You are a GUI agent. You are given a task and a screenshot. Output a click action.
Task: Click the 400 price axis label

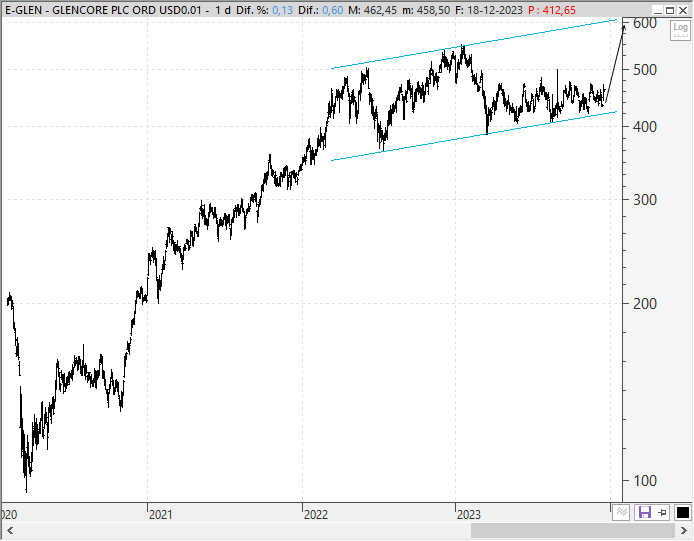click(x=645, y=127)
